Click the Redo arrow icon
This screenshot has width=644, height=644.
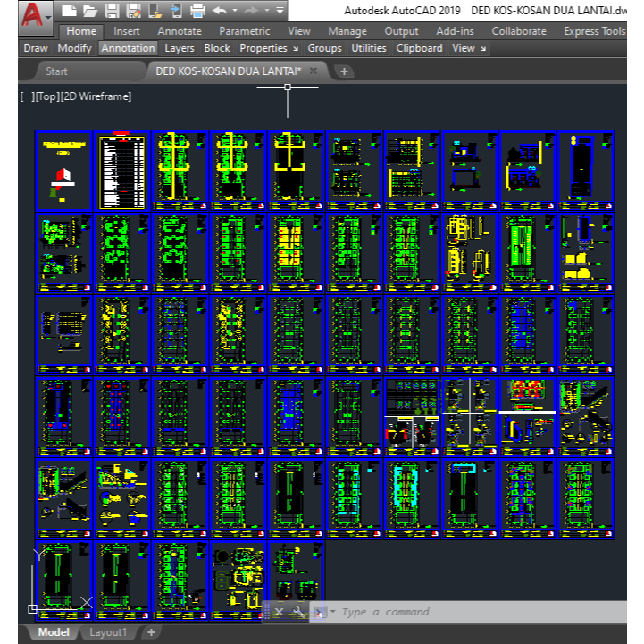click(251, 11)
